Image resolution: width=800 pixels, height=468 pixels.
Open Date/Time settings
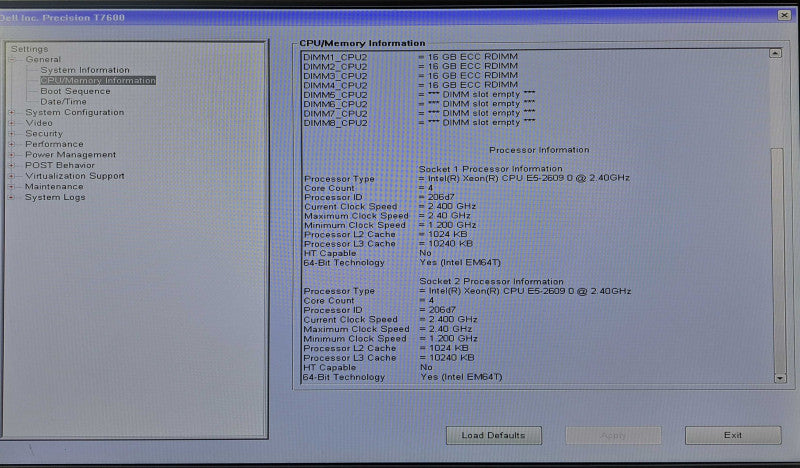(x=63, y=102)
